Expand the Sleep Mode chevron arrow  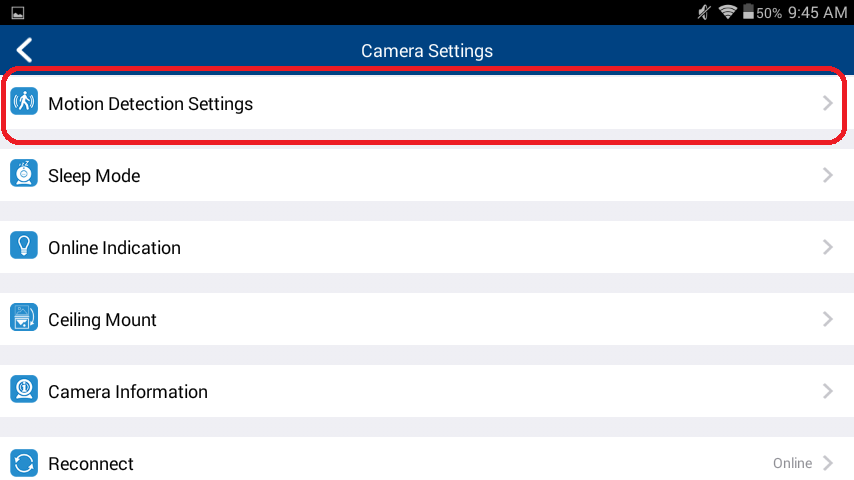pos(828,175)
